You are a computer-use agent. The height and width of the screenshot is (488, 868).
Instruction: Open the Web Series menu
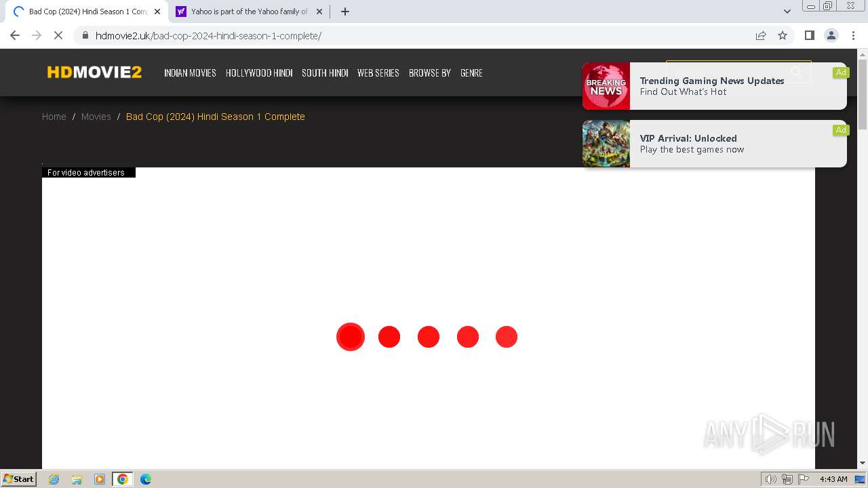(x=378, y=73)
